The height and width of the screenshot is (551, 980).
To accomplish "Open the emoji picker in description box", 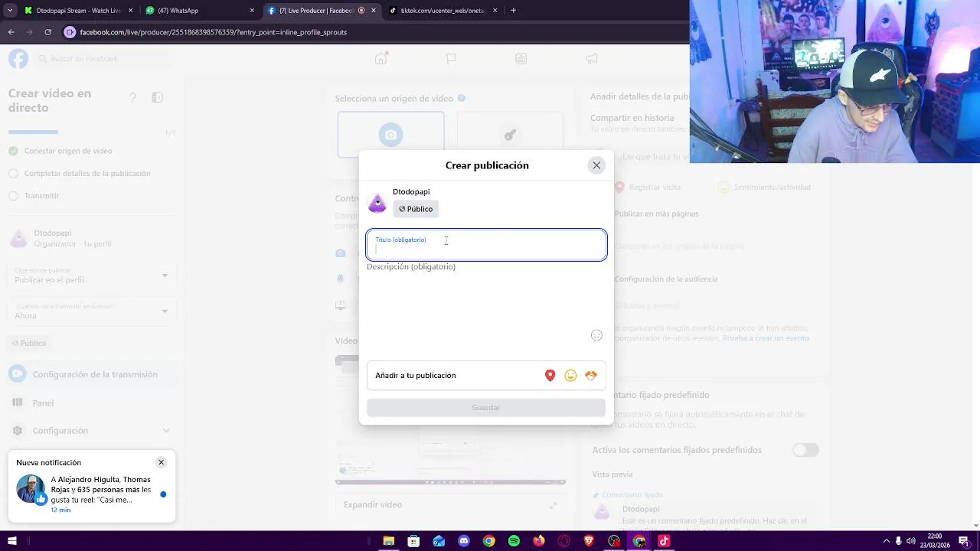I will pos(596,335).
